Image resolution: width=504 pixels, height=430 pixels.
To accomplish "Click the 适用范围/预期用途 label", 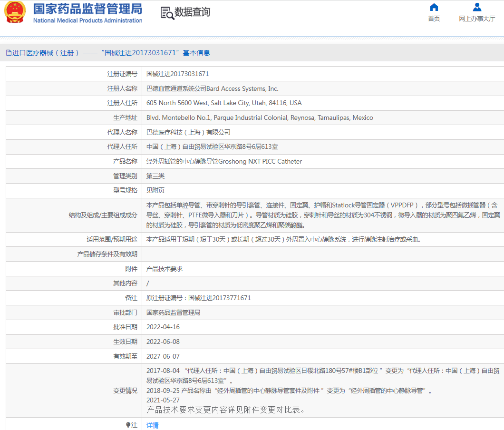I will [x=112, y=240].
